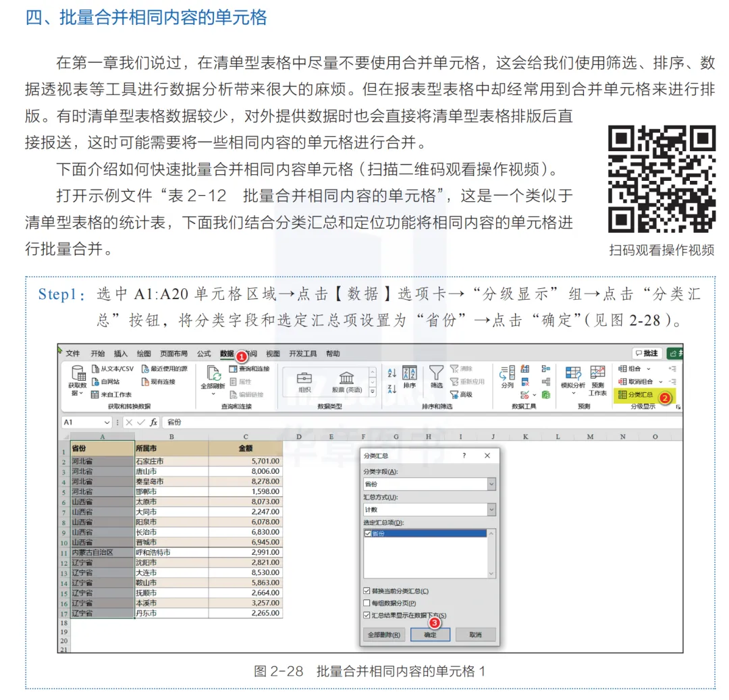
Task: Select column B header
Action: coord(171,437)
